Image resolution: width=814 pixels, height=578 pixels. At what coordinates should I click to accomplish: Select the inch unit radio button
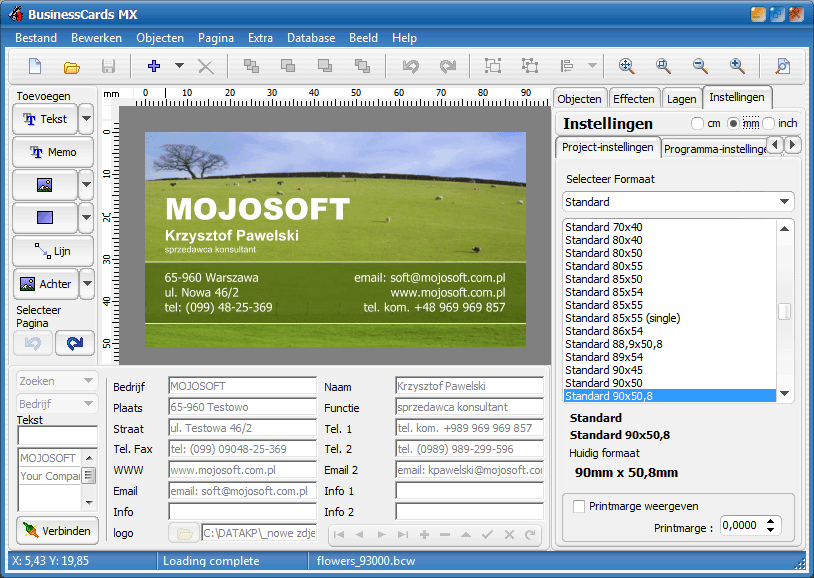(x=769, y=124)
